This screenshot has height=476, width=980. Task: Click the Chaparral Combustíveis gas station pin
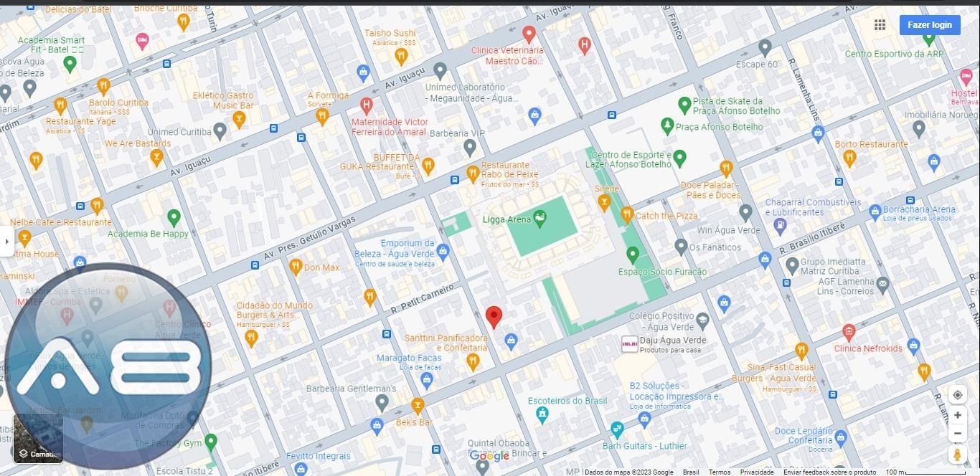(x=781, y=226)
